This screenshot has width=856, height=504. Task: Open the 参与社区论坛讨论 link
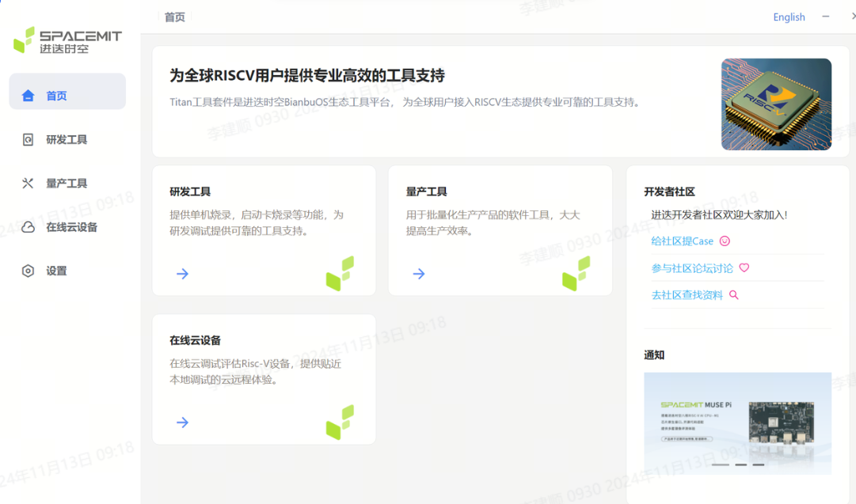tap(691, 268)
